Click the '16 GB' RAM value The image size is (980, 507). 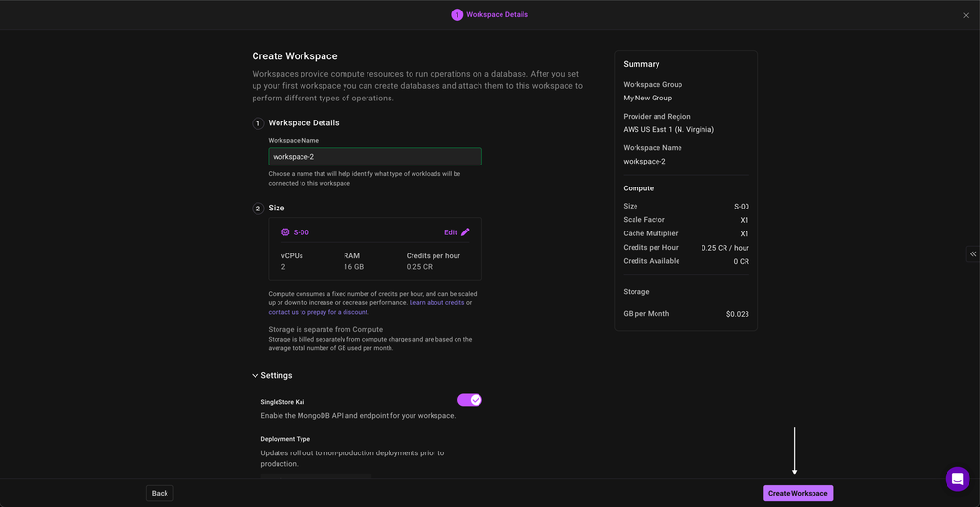(354, 267)
